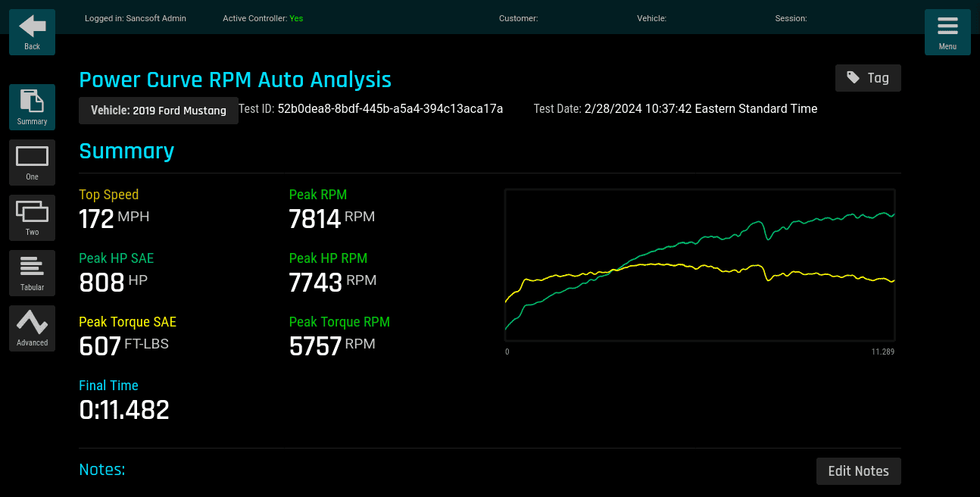Click the Test Date value text
980x497 pixels.
tap(701, 109)
